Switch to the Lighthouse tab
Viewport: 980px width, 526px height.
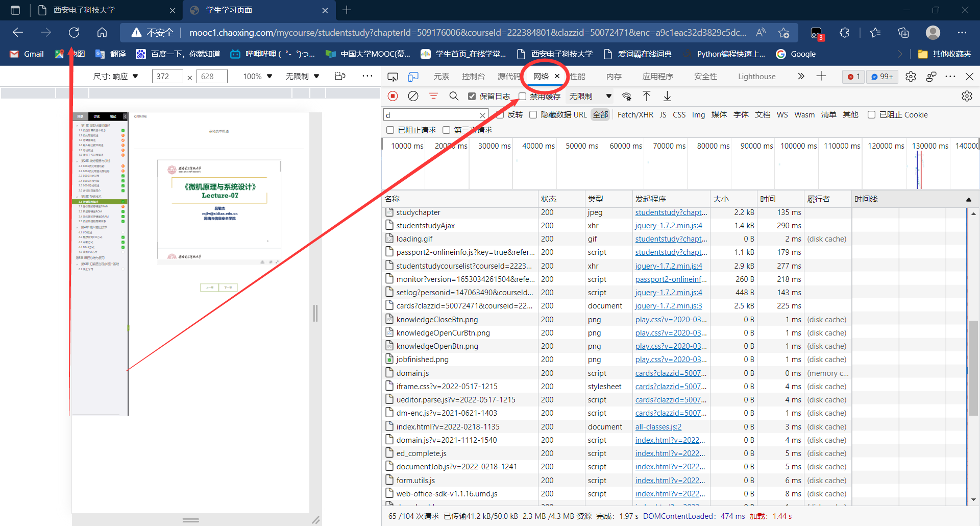coord(757,77)
